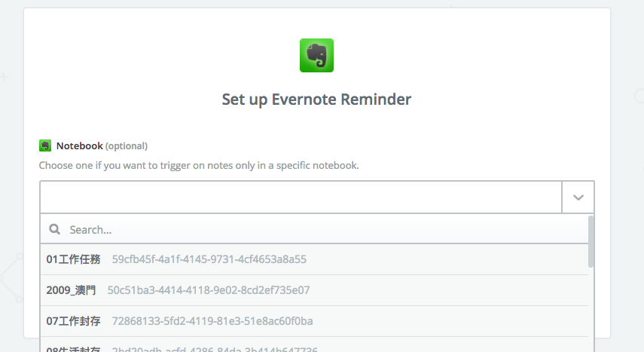Click the dropdown list scrollbar thumb
Screen dimensions: 644x352
[591, 241]
